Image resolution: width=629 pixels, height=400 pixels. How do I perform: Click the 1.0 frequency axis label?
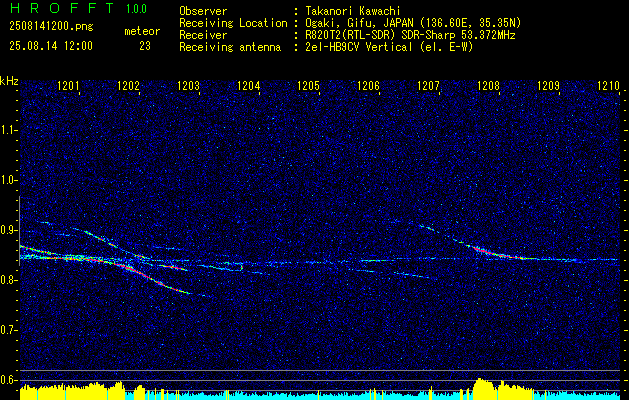click(x=9, y=180)
